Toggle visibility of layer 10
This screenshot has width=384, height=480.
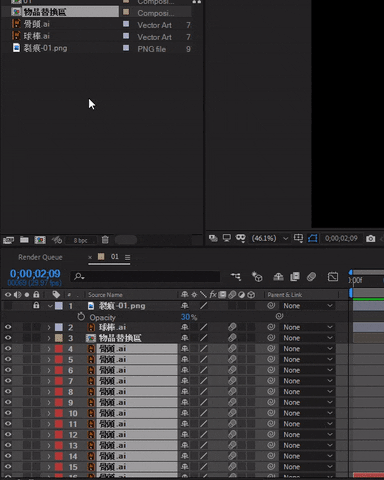[8, 413]
